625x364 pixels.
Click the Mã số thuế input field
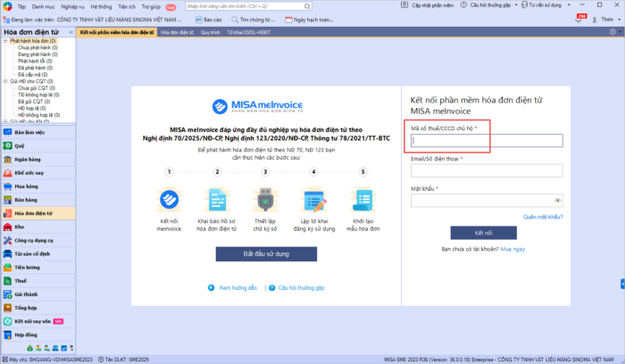pyautogui.click(x=487, y=140)
